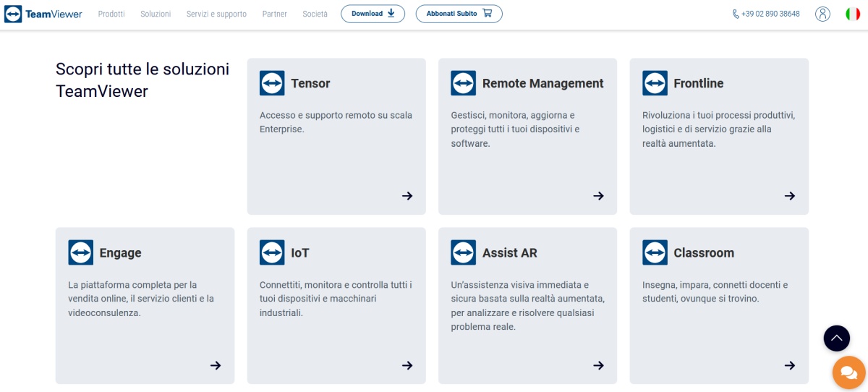Click the arrow on Frontline card
This screenshot has width=868, height=392.
(790, 196)
